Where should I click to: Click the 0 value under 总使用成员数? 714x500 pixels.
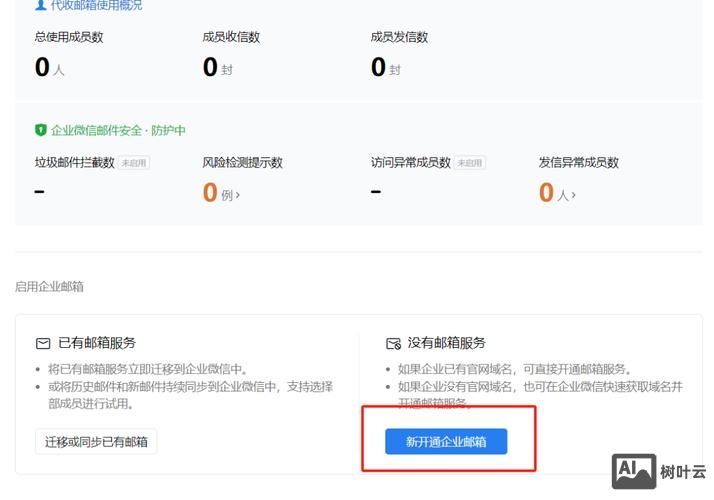tap(42, 67)
